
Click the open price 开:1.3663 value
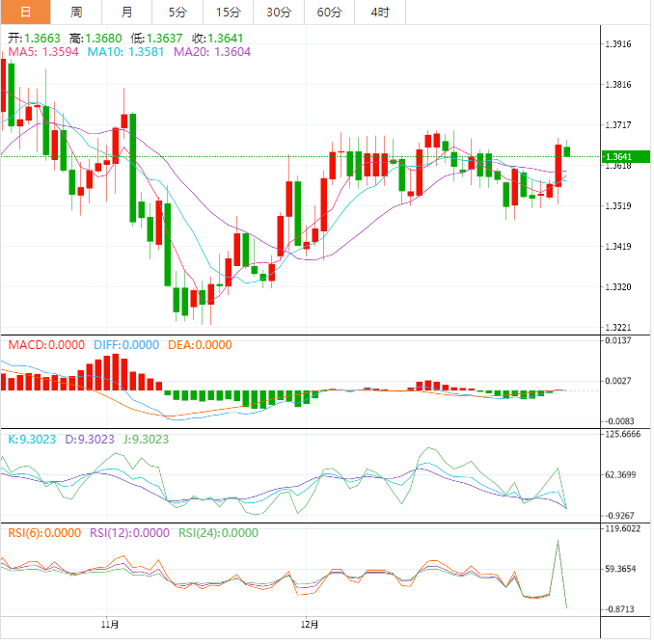(34, 39)
